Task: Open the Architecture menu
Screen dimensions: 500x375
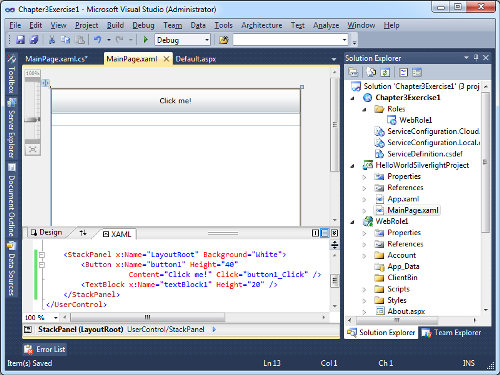Action: pyautogui.click(x=262, y=25)
